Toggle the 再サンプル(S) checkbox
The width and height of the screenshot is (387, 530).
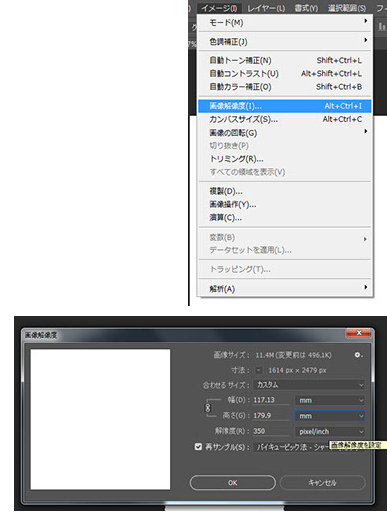tap(198, 447)
